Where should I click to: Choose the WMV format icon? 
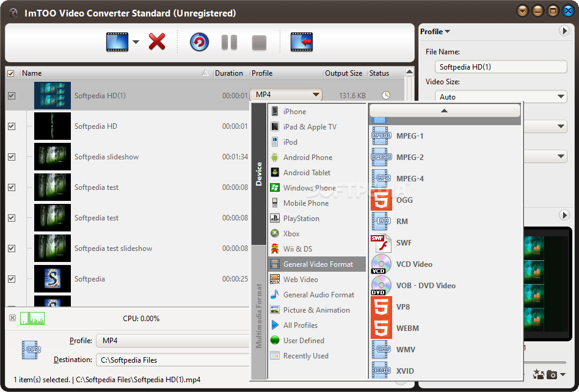381,349
